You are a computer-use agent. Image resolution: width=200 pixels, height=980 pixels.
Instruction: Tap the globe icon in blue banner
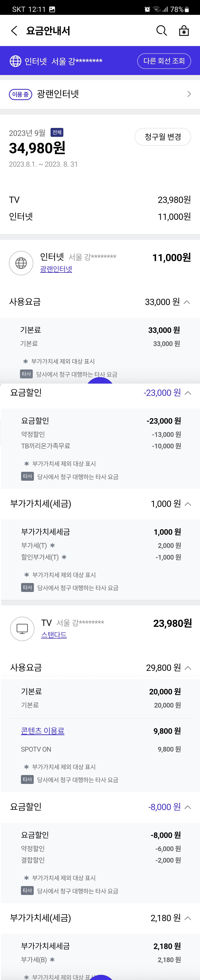click(x=16, y=61)
